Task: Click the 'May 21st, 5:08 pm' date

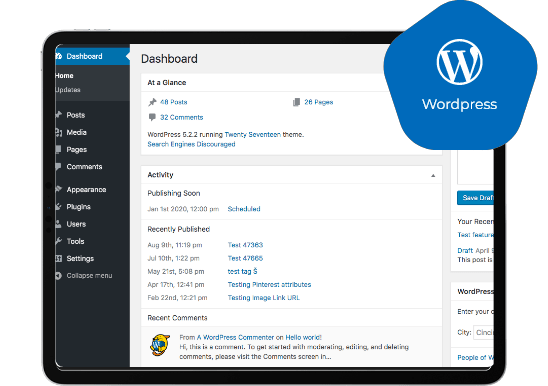Action: coord(176,271)
